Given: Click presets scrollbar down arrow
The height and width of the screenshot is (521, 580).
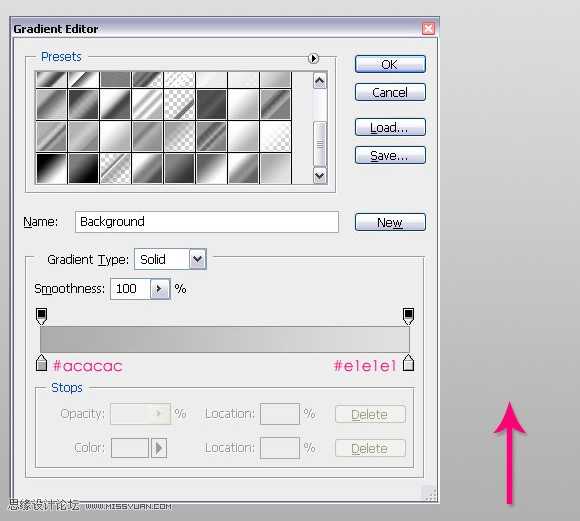Looking at the screenshot, I should point(320,175).
